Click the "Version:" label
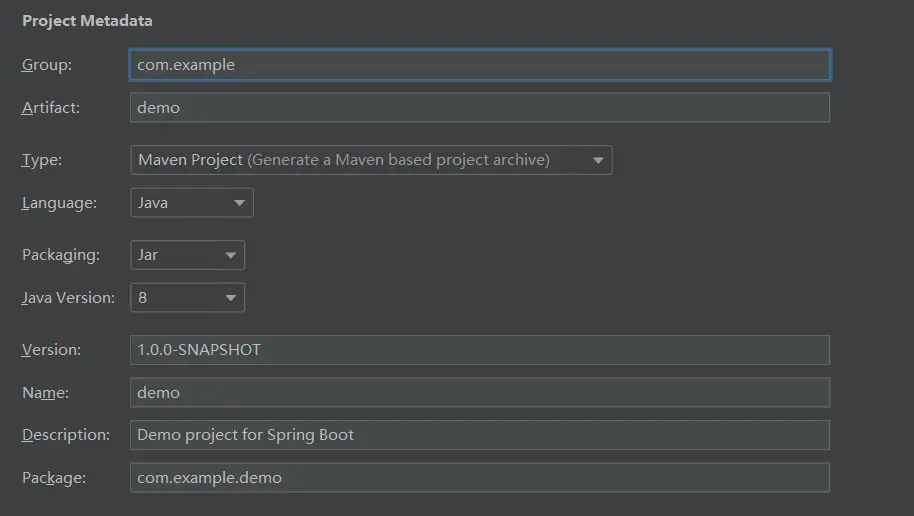The height and width of the screenshot is (516, 914). pos(51,350)
